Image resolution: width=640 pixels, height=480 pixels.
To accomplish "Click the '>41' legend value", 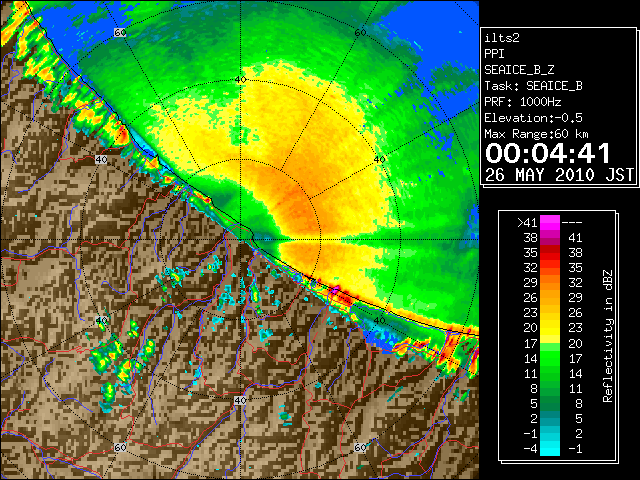I will 527,222.
